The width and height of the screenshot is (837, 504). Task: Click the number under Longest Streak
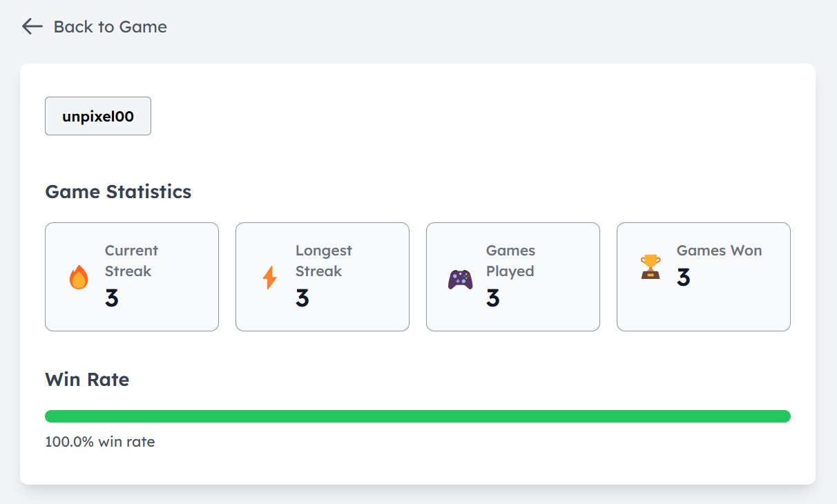pos(302,298)
